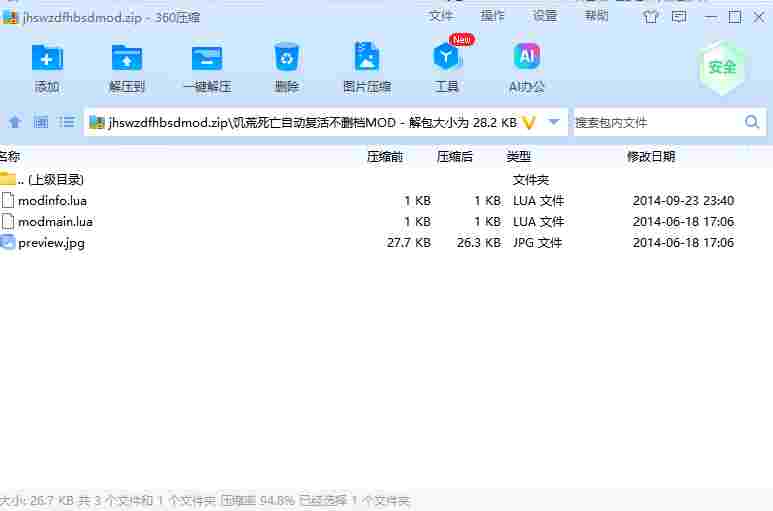Select the modmain.lua file icon
The height and width of the screenshot is (511, 773).
[x=8, y=221]
